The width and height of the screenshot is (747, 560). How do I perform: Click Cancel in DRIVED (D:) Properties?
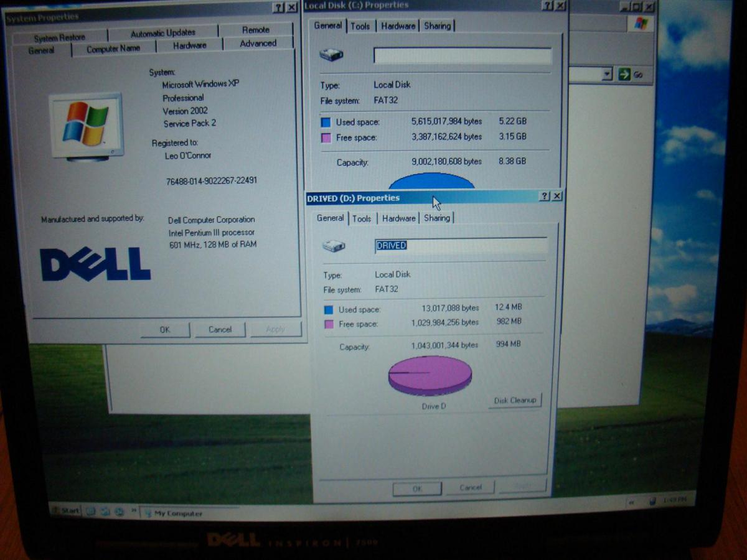point(471,487)
